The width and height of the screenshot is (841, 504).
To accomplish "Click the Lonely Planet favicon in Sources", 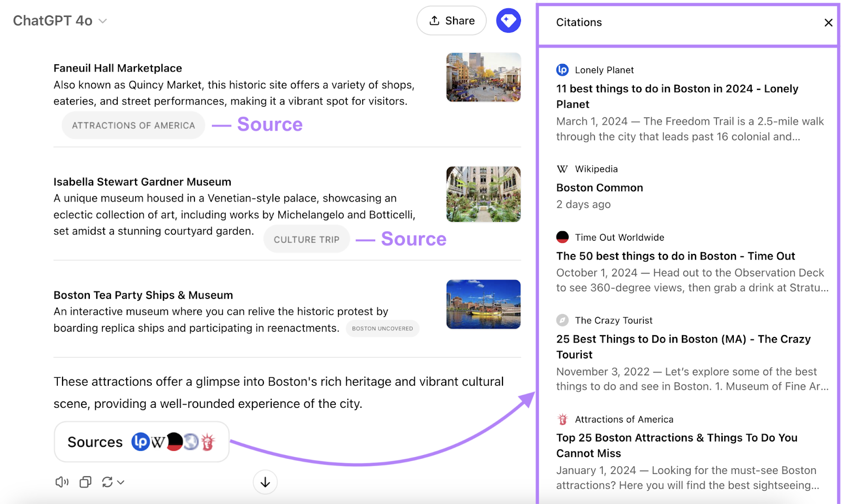I will (x=140, y=442).
